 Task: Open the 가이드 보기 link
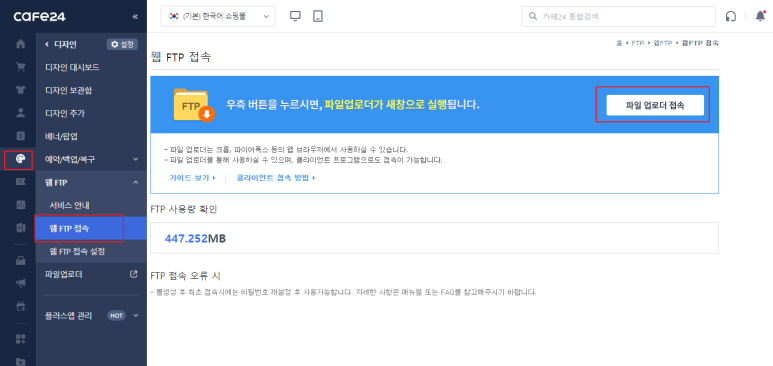point(193,178)
